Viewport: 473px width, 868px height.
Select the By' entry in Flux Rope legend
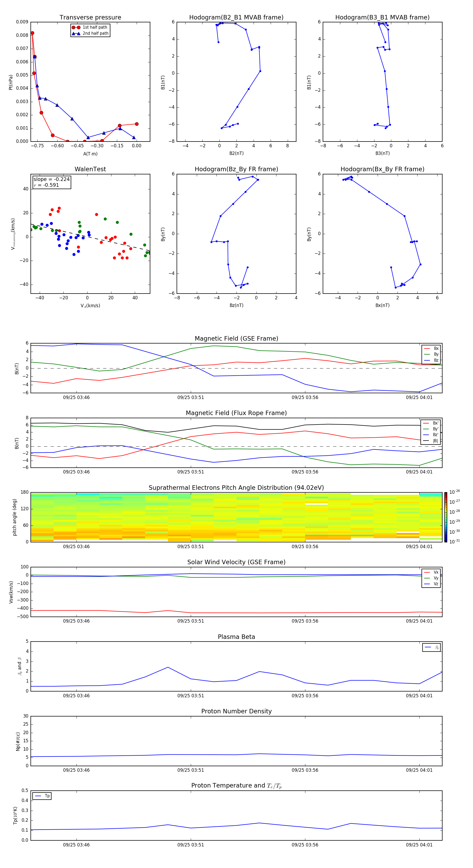(431, 429)
